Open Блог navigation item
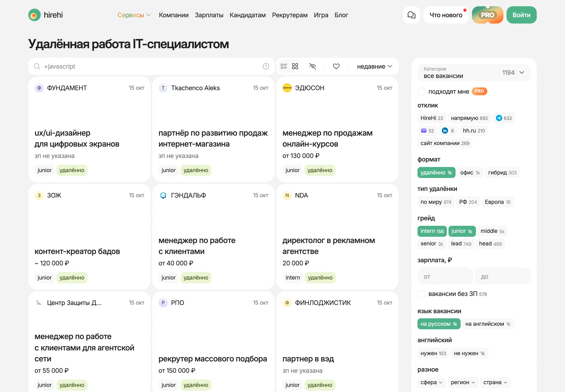The image size is (565, 392). (341, 15)
